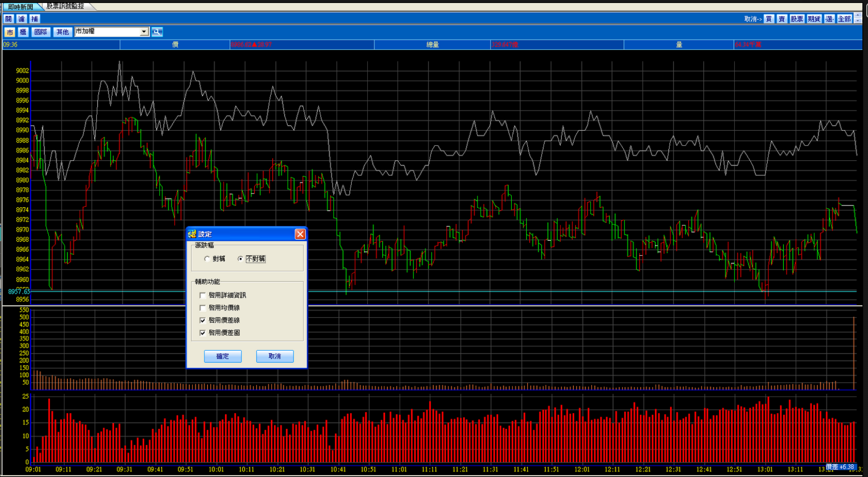Switch to the 即時新聞 tab
This screenshot has height=477, width=868.
[21, 6]
